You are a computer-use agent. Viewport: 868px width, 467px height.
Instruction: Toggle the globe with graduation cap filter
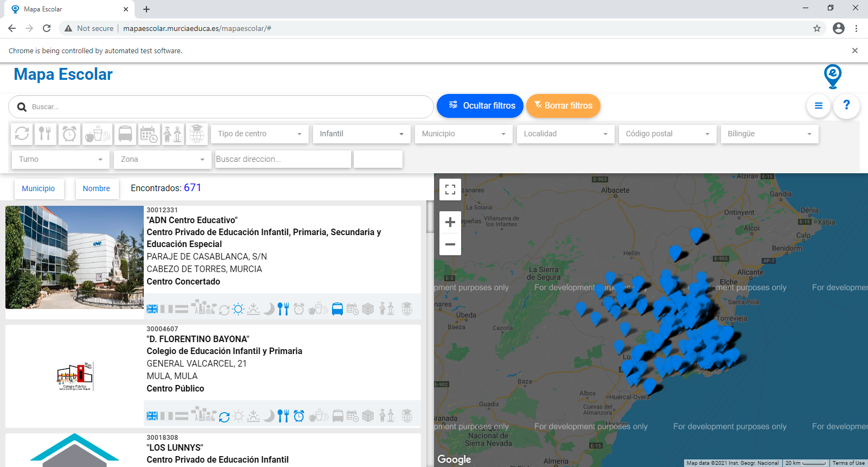(x=197, y=134)
